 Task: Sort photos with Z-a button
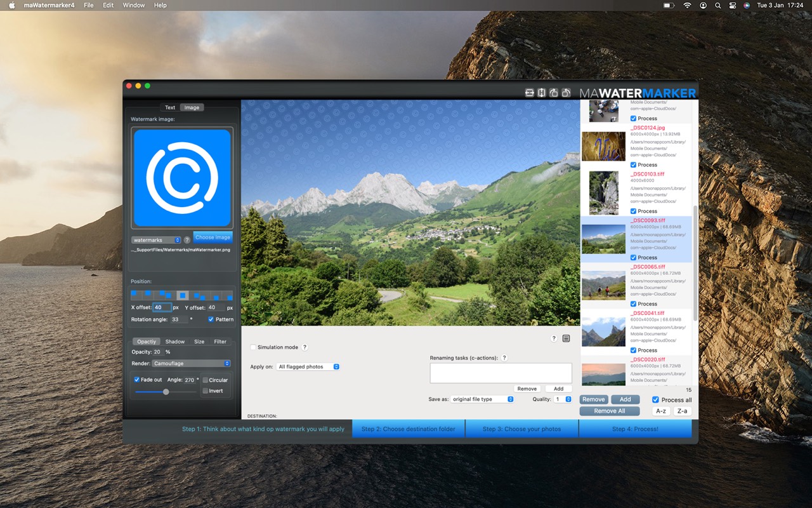pyautogui.click(x=682, y=411)
